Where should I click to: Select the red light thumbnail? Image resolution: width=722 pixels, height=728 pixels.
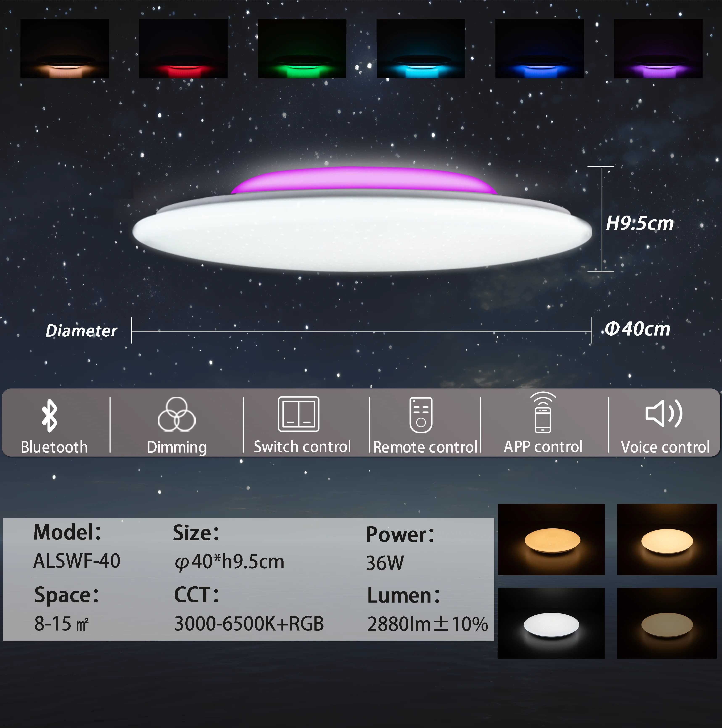183,49
